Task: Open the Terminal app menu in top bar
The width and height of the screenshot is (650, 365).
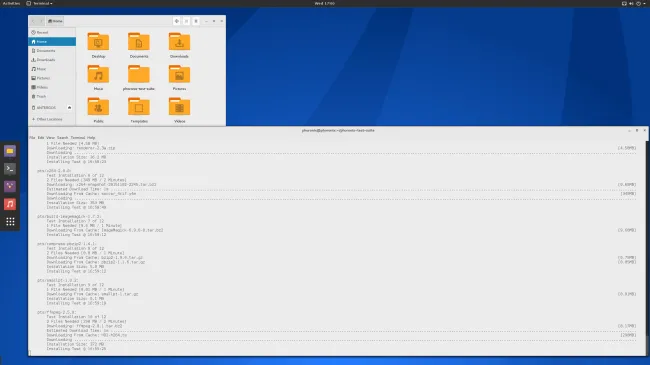Action: tap(40, 3)
